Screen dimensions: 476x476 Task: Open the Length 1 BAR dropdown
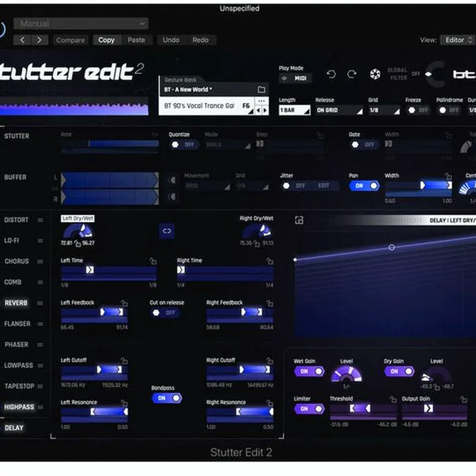click(294, 110)
